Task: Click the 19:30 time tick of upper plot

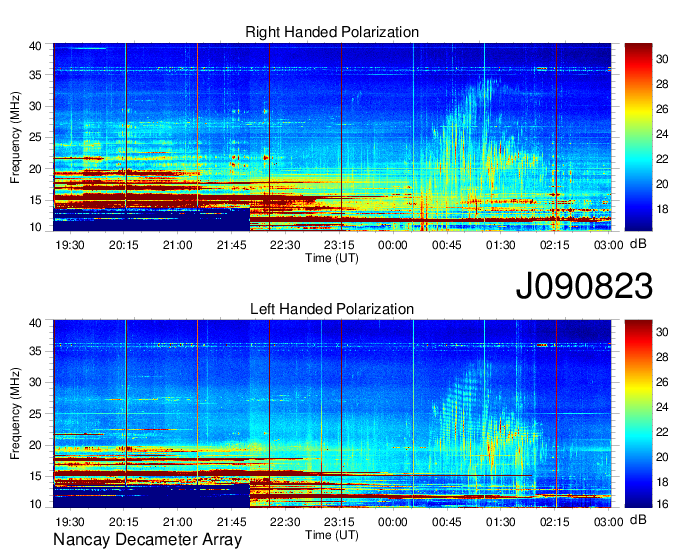Action: 70,245
